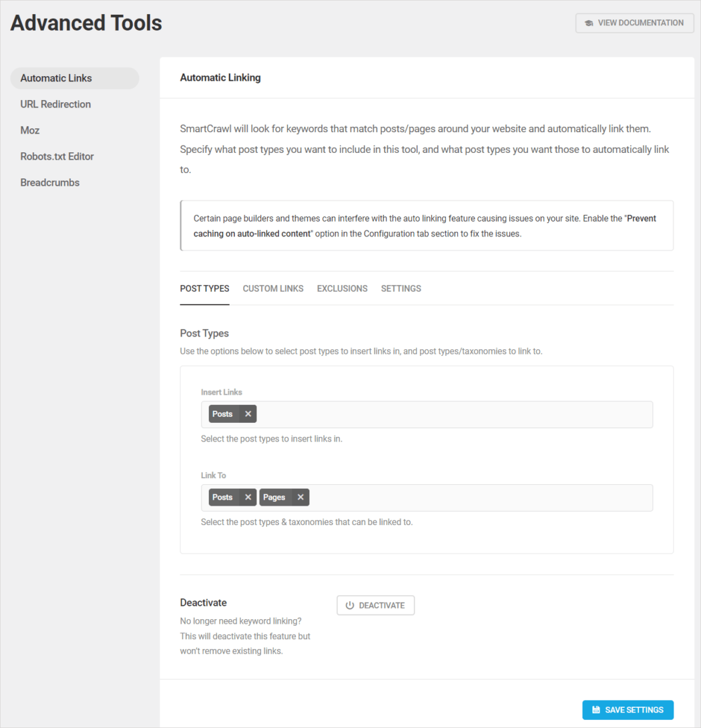Click the Advanced Tools page title
The width and height of the screenshot is (701, 728).
coord(86,23)
